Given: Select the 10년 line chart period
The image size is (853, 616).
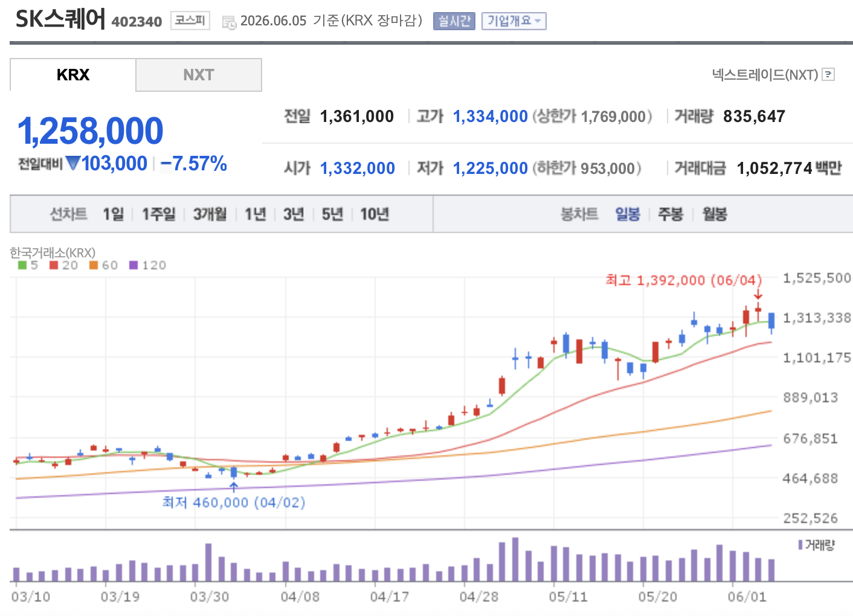Looking at the screenshot, I should click(x=375, y=214).
